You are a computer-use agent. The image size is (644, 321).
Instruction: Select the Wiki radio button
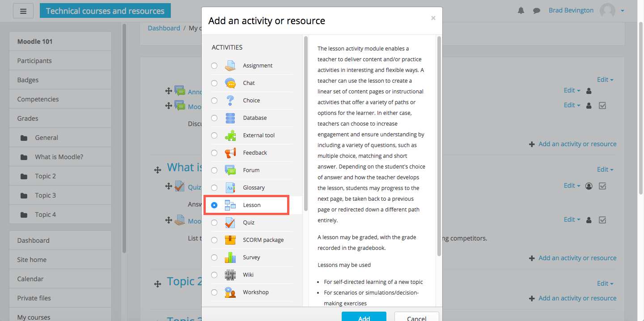[x=214, y=275]
